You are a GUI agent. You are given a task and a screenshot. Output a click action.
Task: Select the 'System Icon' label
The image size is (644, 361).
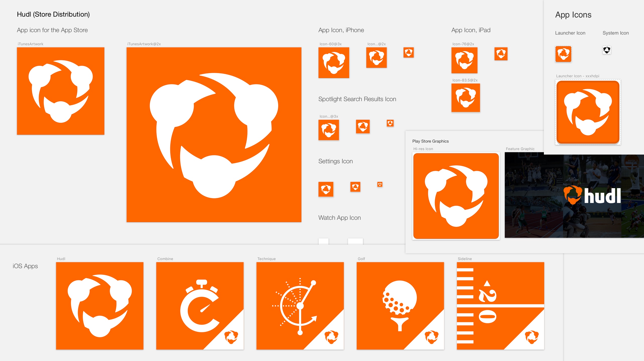pos(616,33)
